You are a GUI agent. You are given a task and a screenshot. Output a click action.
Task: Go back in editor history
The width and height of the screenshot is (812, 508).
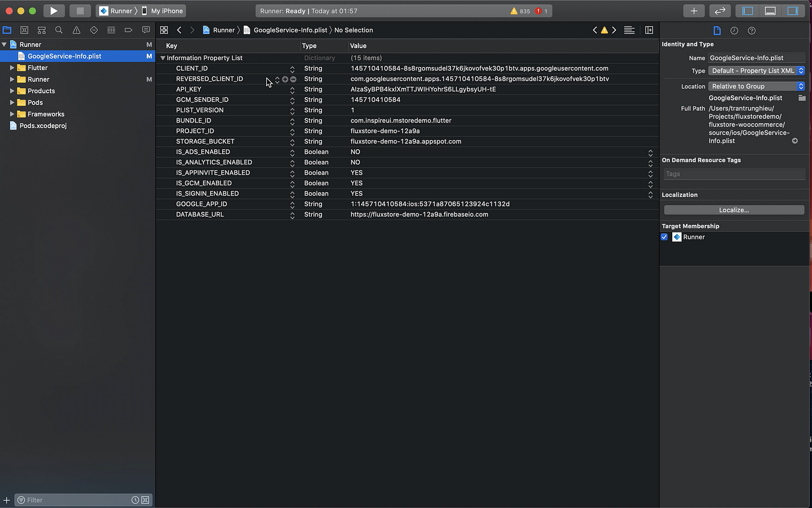point(179,30)
